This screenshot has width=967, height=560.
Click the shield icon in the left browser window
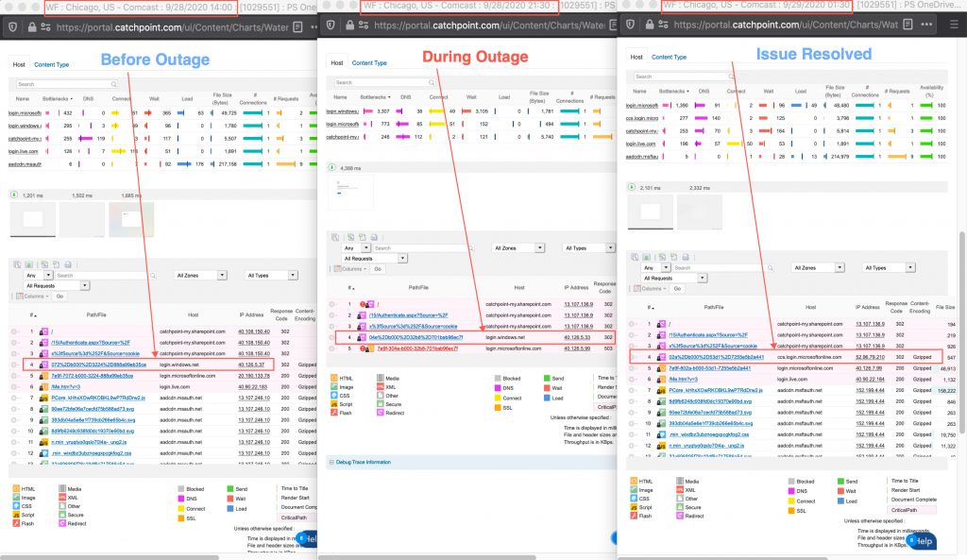tap(13, 27)
